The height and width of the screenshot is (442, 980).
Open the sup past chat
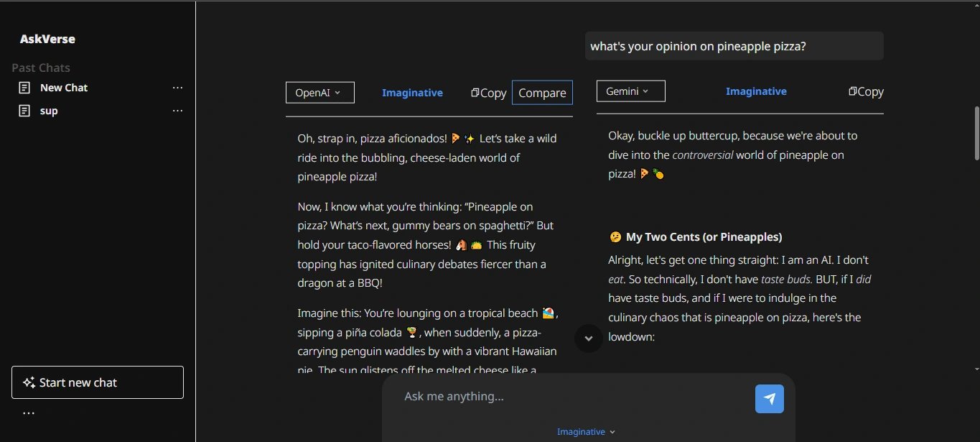click(49, 111)
